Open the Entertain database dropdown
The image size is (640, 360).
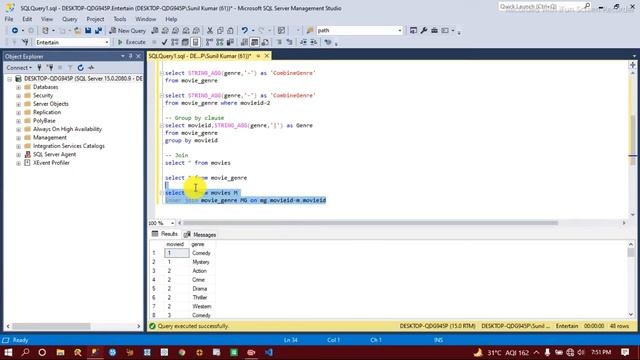[107, 42]
